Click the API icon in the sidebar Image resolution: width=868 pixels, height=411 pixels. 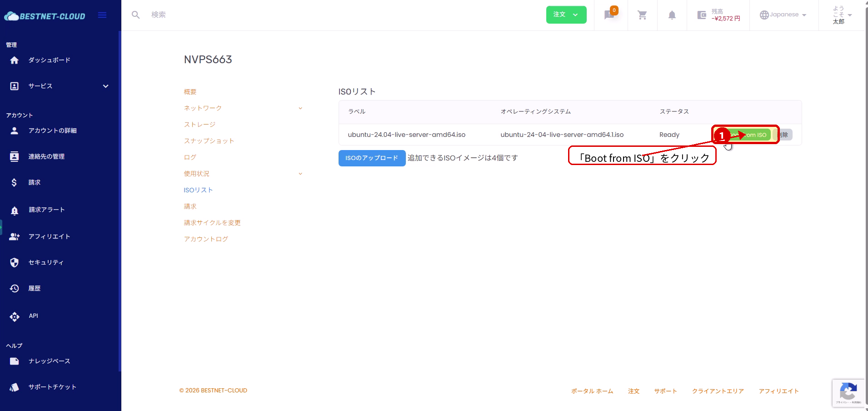(15, 316)
